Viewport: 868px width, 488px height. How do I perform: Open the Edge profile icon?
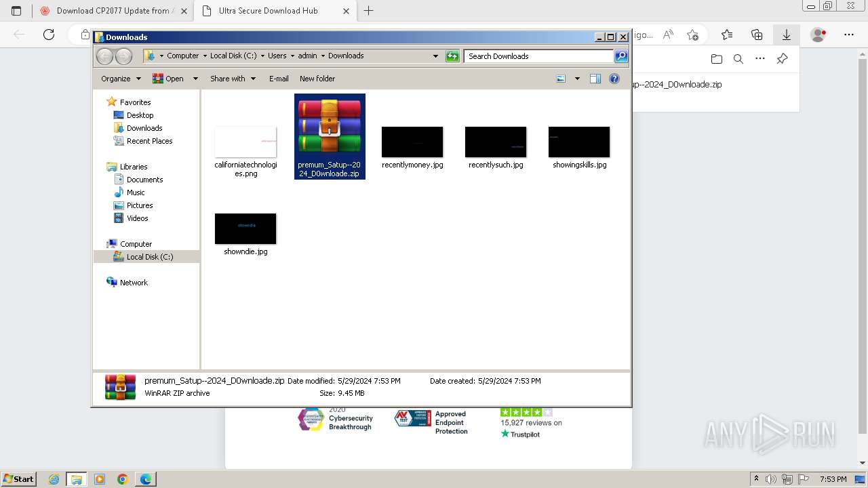(818, 35)
